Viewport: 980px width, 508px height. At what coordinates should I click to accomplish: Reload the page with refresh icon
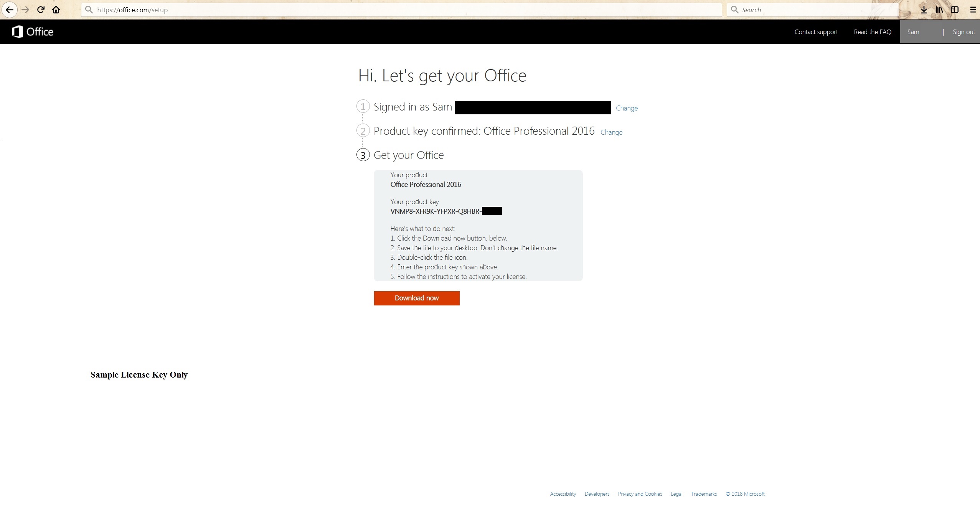41,10
